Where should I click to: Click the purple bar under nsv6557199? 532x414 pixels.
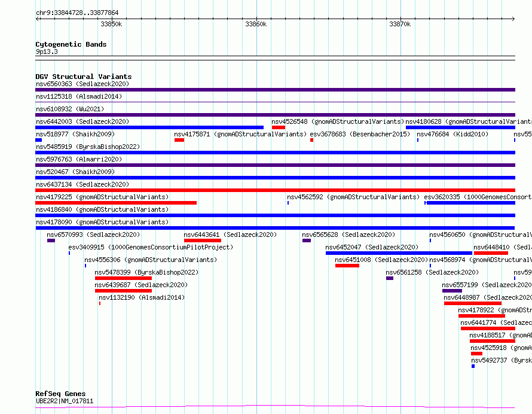click(452, 291)
